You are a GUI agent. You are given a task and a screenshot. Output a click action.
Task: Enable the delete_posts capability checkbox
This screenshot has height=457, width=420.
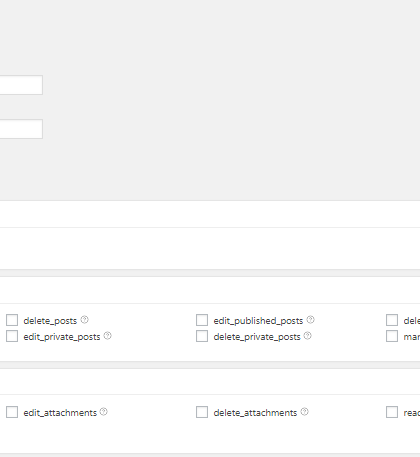click(12, 320)
